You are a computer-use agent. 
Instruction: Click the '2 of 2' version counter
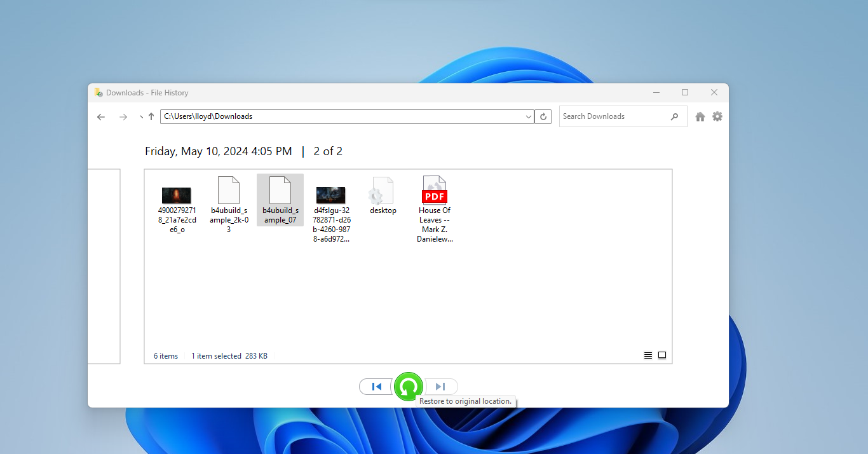point(328,151)
